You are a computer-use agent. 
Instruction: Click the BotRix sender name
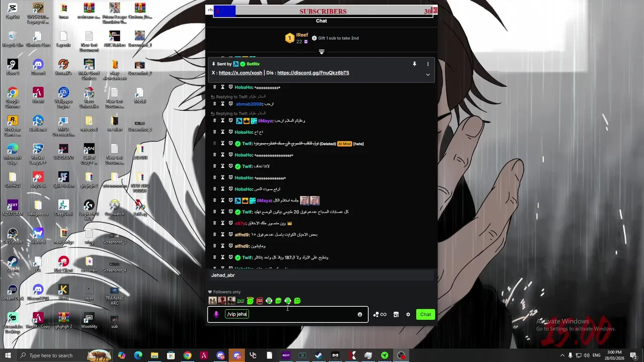[253, 64]
